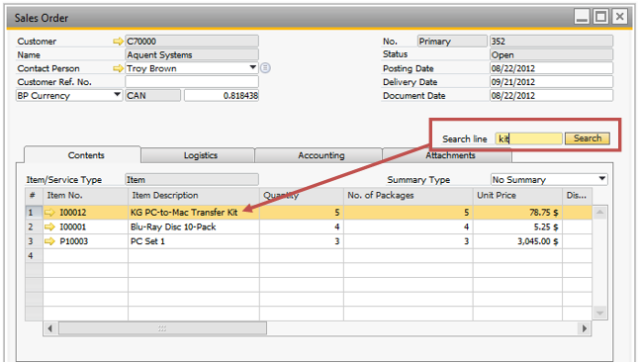Viewport: 639px width, 364px height.
Task: Select row number 1 header
Action: [x=34, y=212]
